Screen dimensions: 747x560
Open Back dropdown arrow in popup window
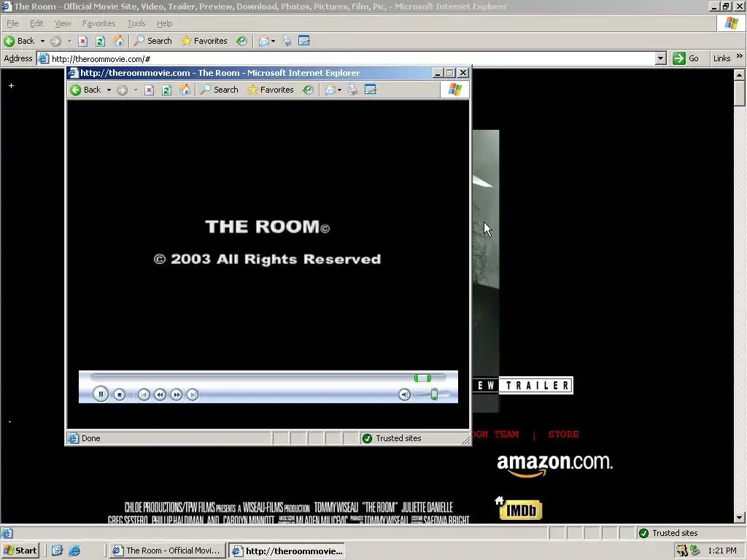tap(109, 90)
